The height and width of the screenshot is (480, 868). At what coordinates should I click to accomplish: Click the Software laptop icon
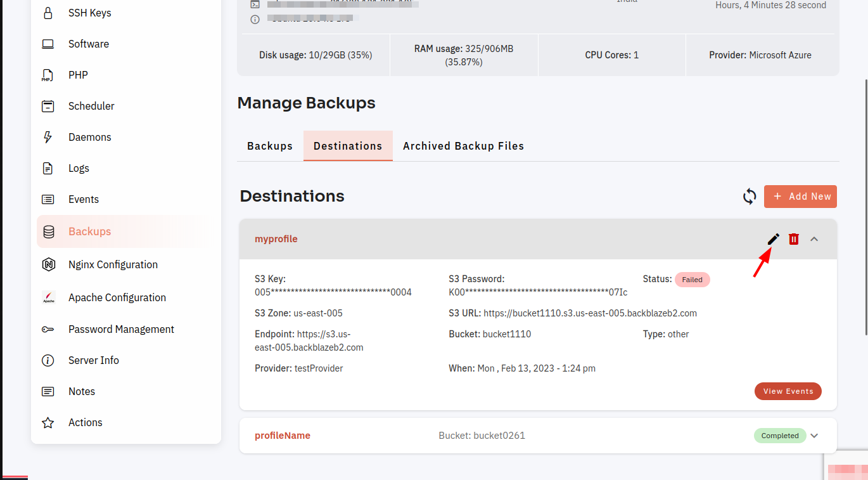point(48,44)
